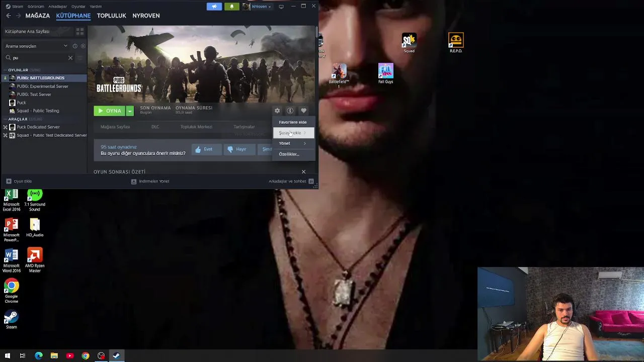Switch to the TOPLULUK tab
The width and height of the screenshot is (644, 362).
point(112,16)
